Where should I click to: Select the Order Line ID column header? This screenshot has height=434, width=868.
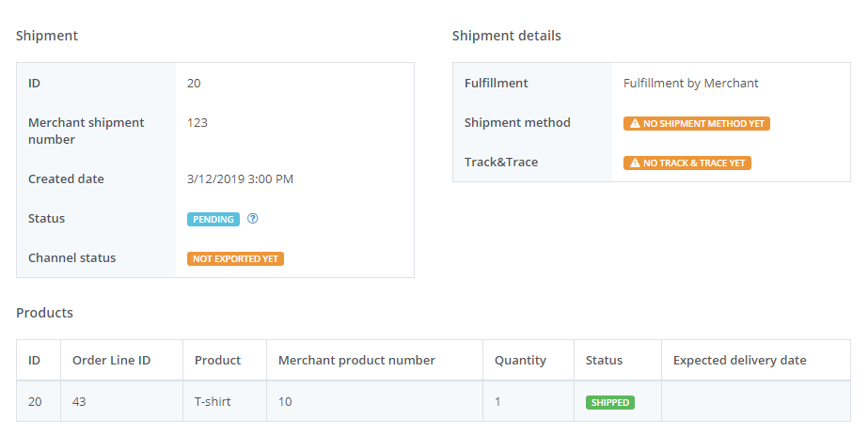click(112, 360)
